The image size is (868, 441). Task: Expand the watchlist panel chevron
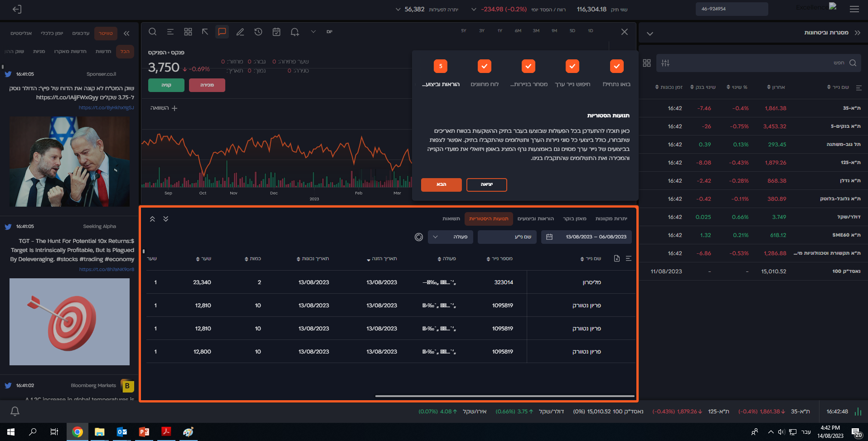click(650, 34)
